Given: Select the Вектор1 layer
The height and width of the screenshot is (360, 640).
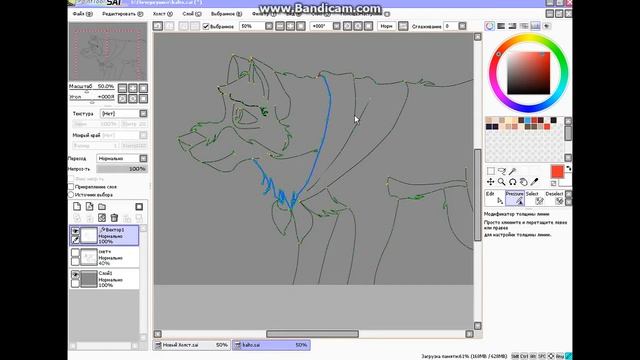Looking at the screenshot, I should click(104, 236).
